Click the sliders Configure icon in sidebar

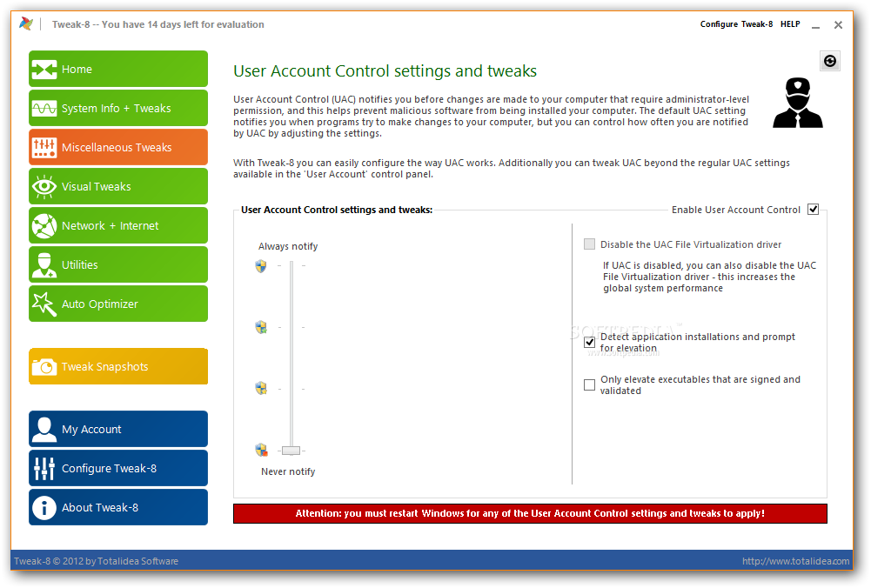(44, 469)
